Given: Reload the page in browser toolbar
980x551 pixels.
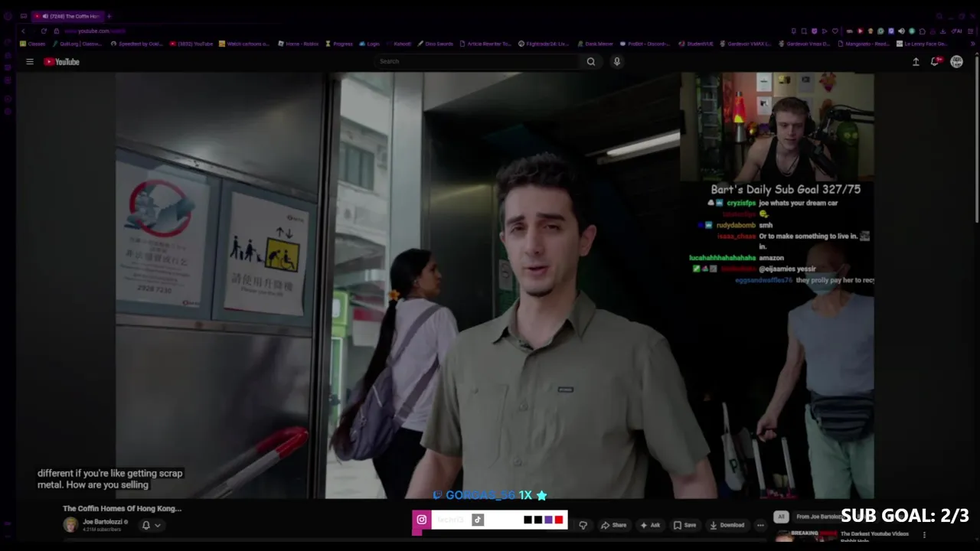Looking at the screenshot, I should 44,31.
